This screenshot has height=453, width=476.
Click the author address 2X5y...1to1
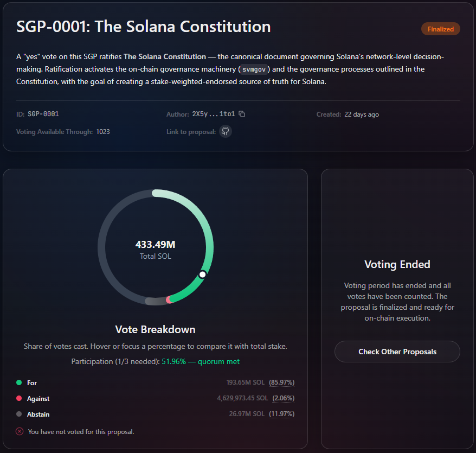pyautogui.click(x=214, y=114)
